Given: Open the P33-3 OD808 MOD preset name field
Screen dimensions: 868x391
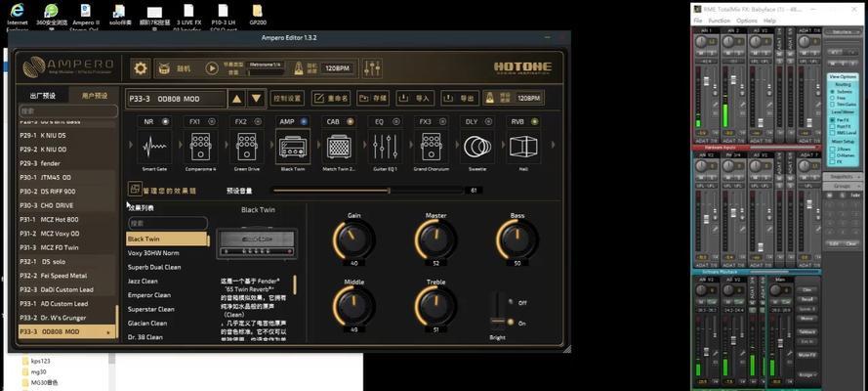Looking at the screenshot, I should 176,99.
